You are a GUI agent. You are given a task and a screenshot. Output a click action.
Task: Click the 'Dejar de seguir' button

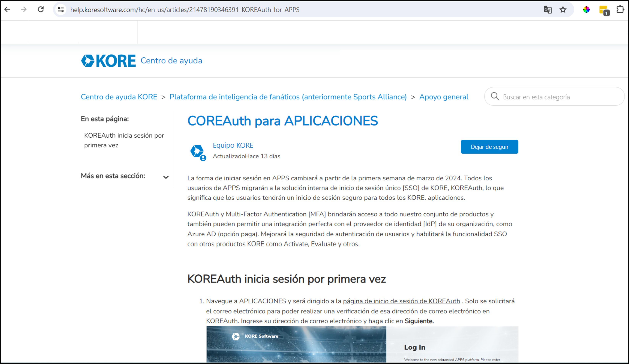coord(489,147)
